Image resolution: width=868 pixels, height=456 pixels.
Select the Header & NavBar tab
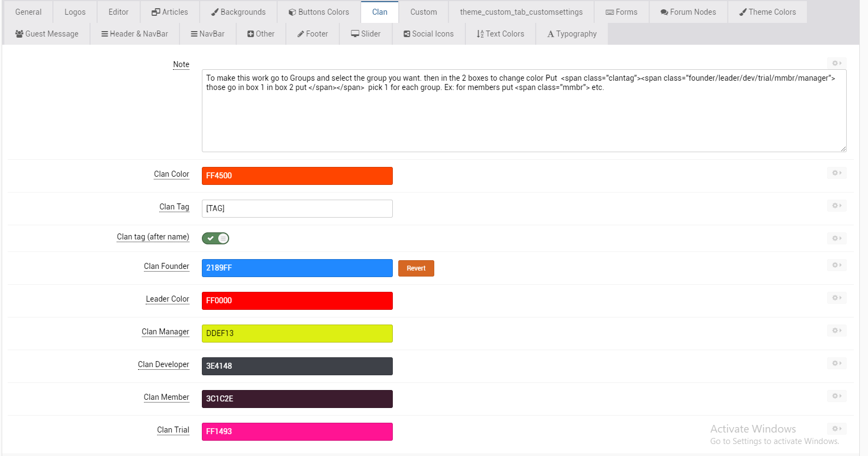[135, 34]
